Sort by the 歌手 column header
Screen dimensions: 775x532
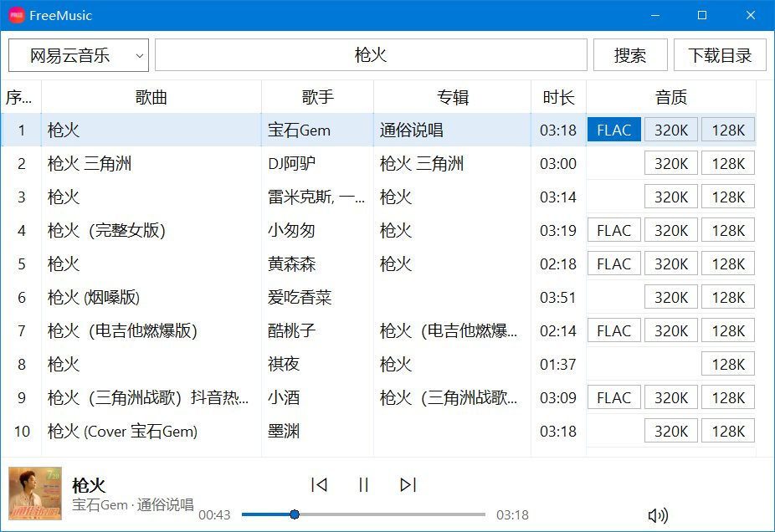[x=317, y=97]
